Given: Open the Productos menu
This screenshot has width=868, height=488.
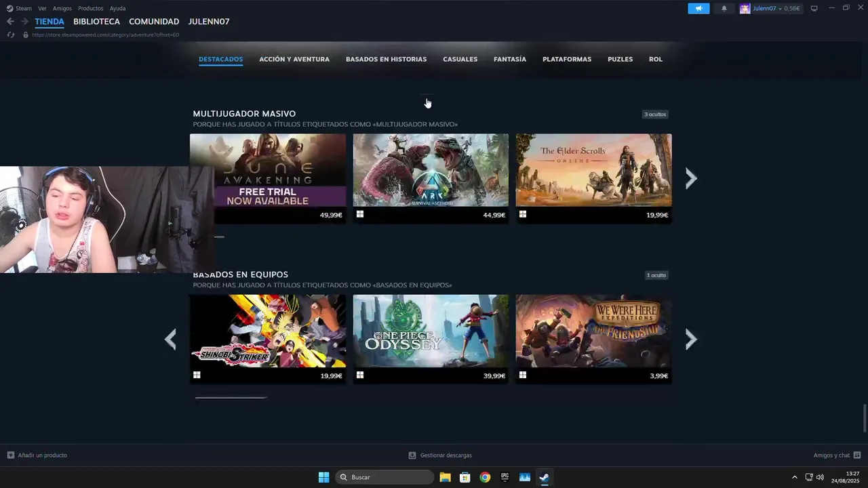Looking at the screenshot, I should (91, 8).
